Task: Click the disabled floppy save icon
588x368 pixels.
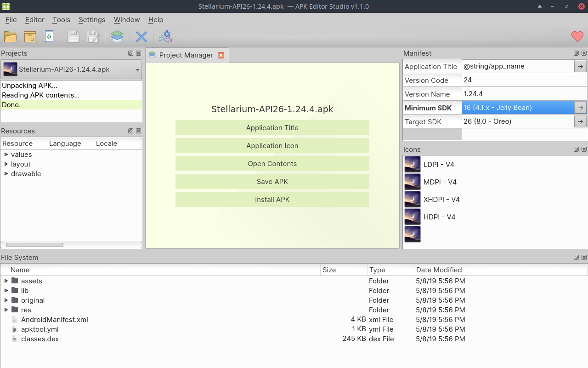Action: (x=73, y=37)
